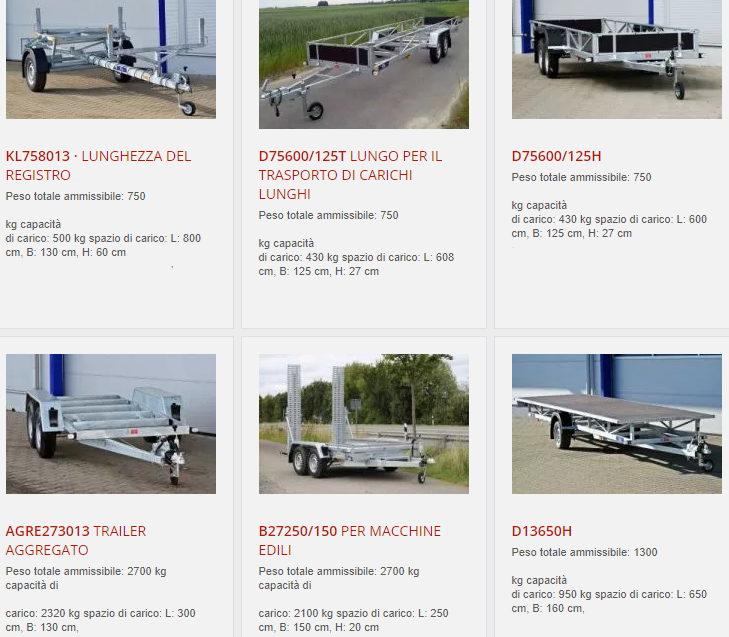Open D75600/125T Lungo per il Trasporto link
This screenshot has height=637, width=729.
coord(350,175)
